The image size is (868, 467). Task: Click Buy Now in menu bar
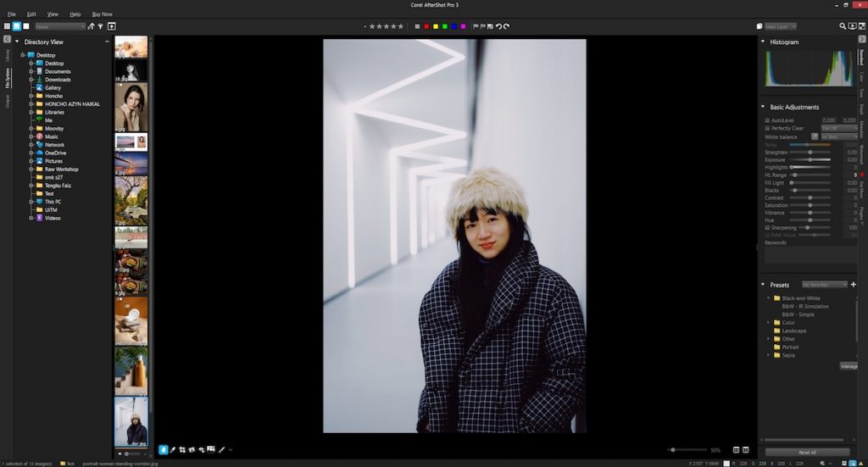(x=102, y=14)
